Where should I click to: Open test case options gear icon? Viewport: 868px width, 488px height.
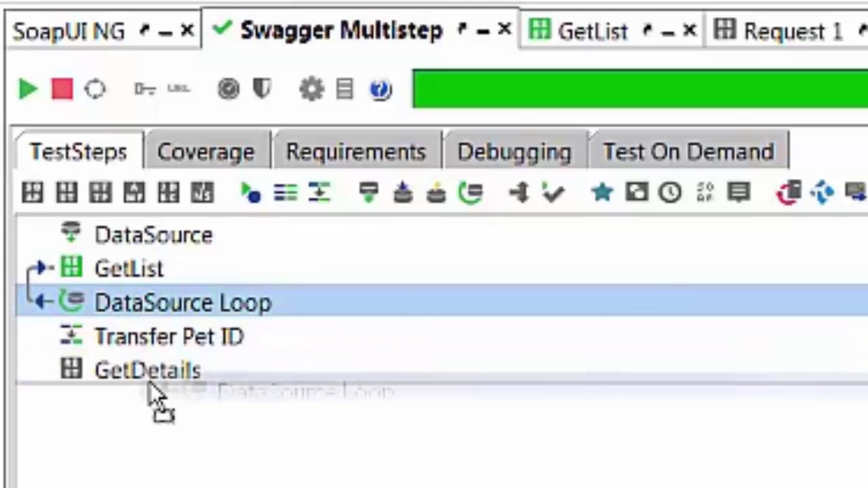tap(311, 89)
